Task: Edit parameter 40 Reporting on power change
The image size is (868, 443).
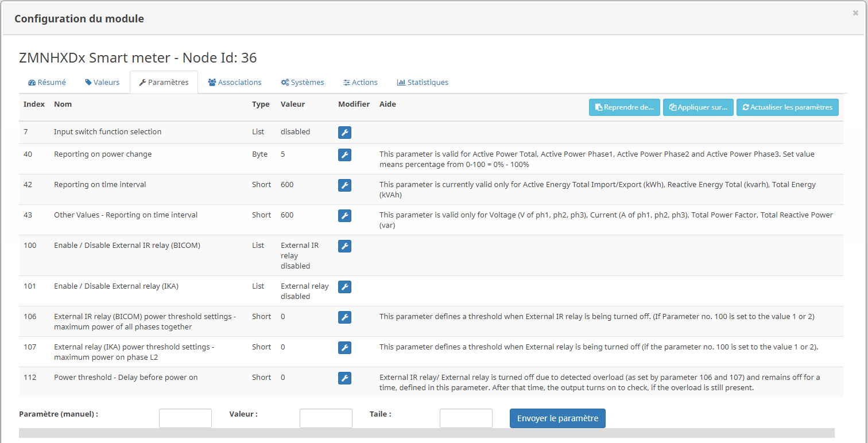Action: (x=344, y=155)
